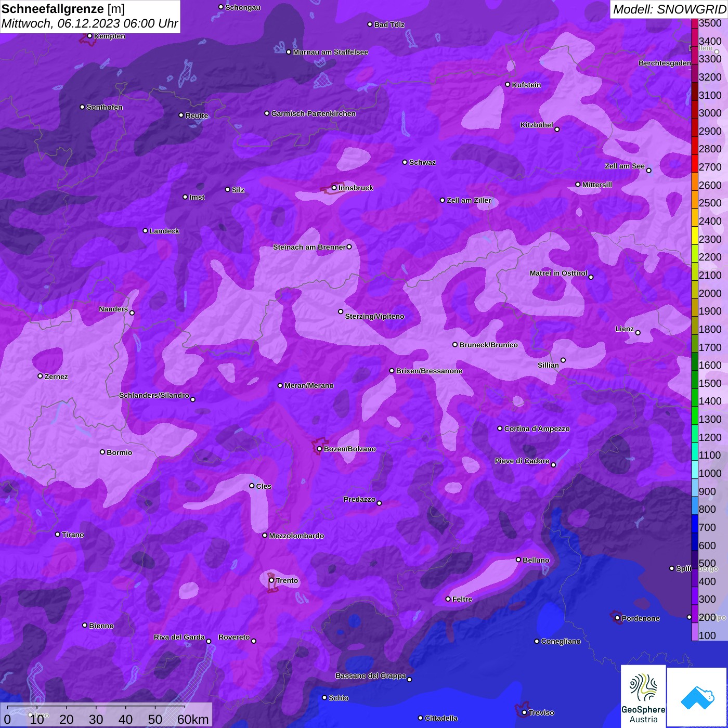Click the Nauders marker dot
Screen dimensions: 728x728
coord(132,313)
